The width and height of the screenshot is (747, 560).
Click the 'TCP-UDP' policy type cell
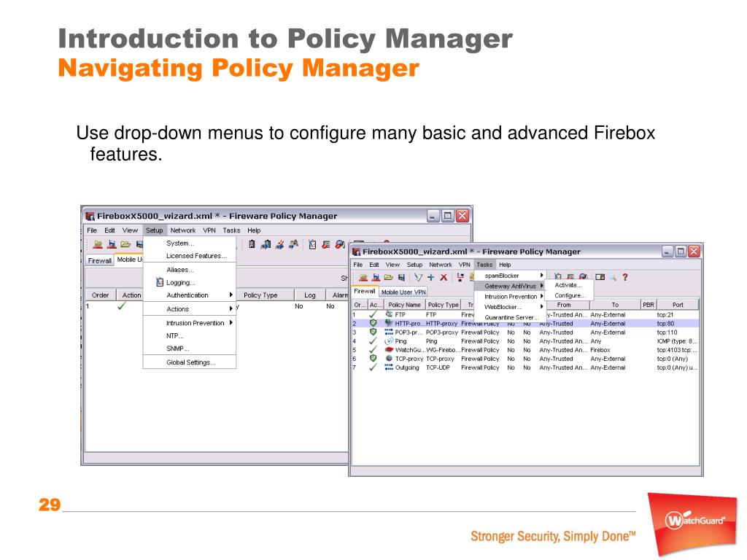pos(438,367)
